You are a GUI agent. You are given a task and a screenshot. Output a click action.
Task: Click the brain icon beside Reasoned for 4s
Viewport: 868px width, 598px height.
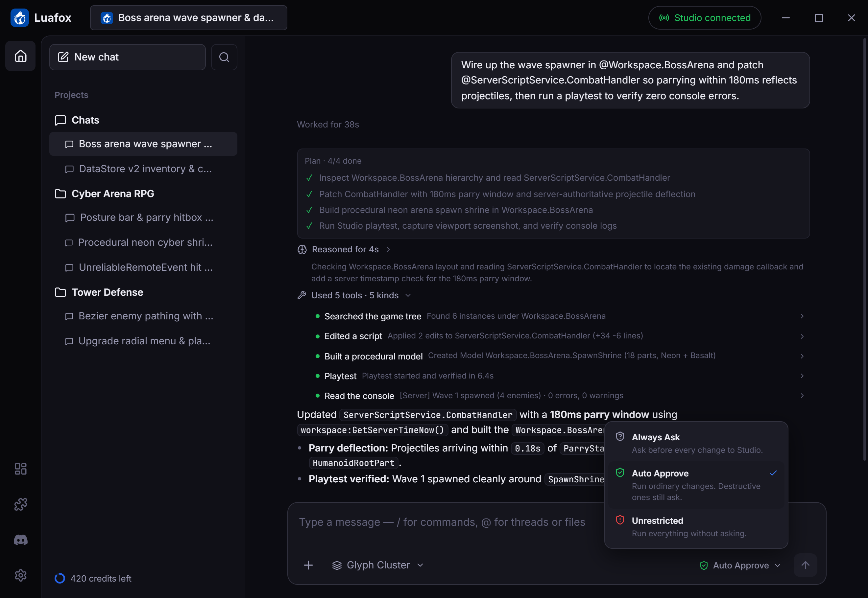pos(302,249)
